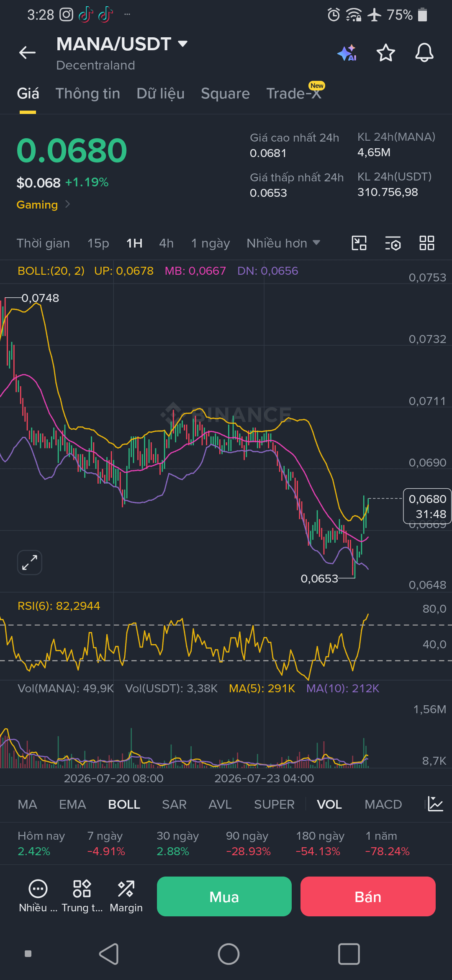Tap the 0,0653 low marker on chart

(x=319, y=579)
